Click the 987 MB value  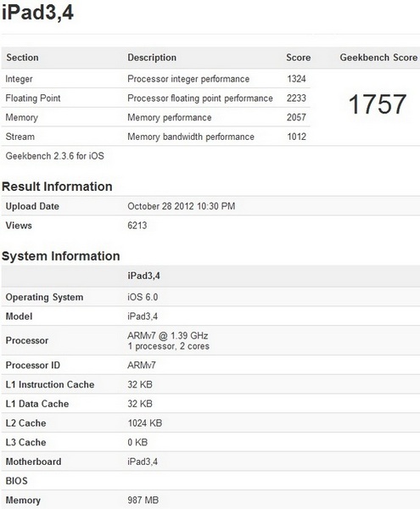(143, 501)
